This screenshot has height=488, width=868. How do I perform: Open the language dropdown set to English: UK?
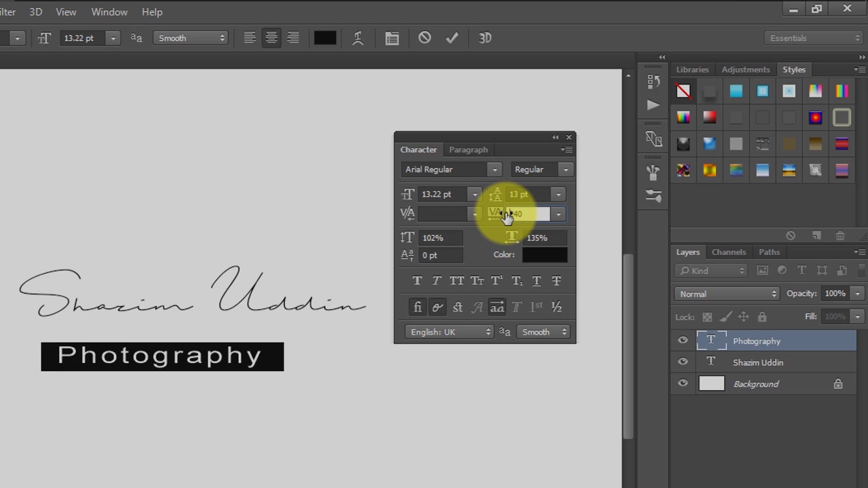[449, 332]
